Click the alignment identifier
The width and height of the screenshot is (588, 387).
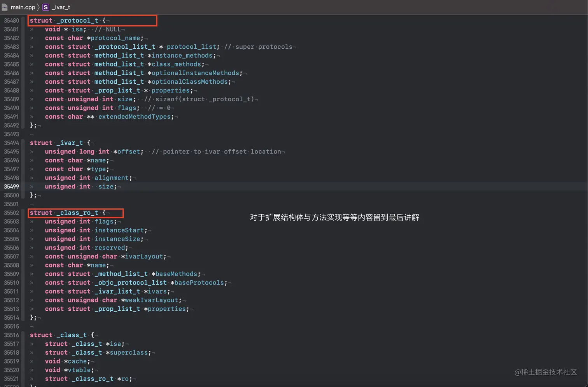click(111, 178)
